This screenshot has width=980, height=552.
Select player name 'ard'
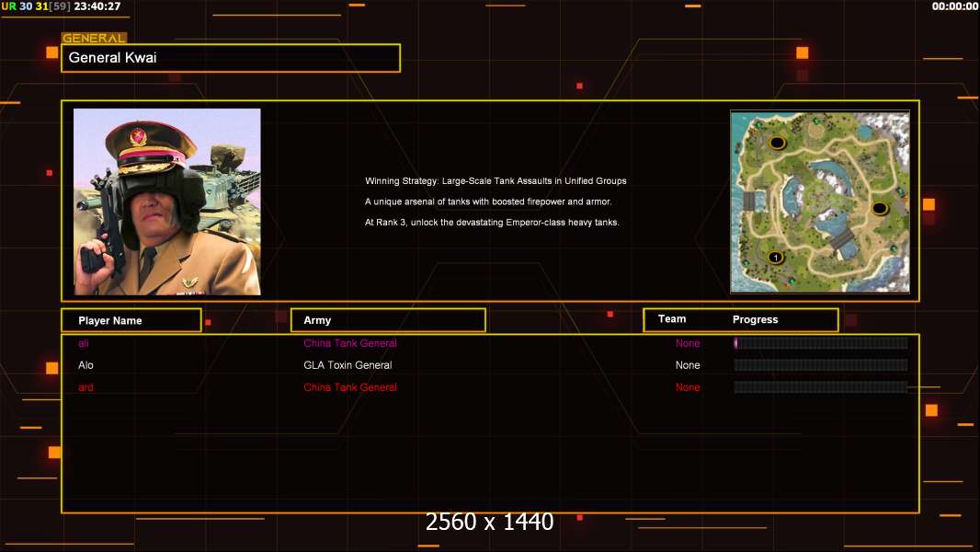coord(85,387)
